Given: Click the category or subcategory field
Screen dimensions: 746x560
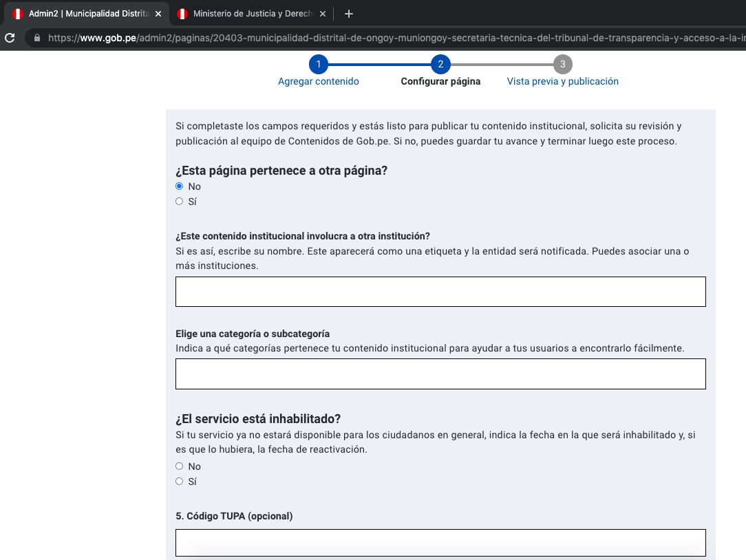Looking at the screenshot, I should [x=440, y=374].
